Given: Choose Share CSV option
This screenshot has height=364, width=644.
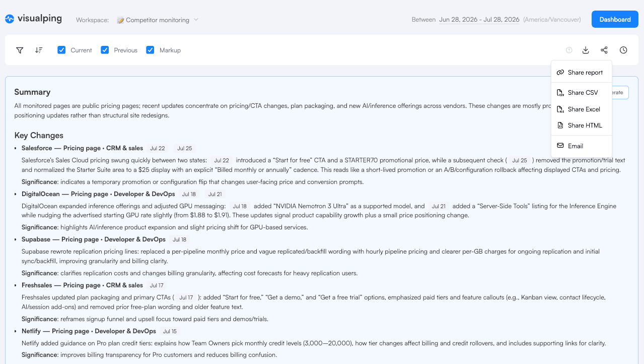Looking at the screenshot, I should click(x=582, y=93).
